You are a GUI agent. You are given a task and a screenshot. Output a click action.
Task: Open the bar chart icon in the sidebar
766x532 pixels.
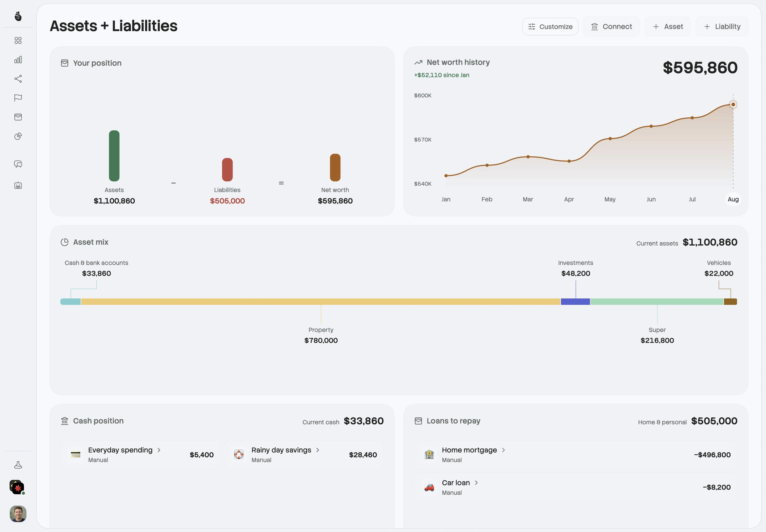click(x=18, y=60)
